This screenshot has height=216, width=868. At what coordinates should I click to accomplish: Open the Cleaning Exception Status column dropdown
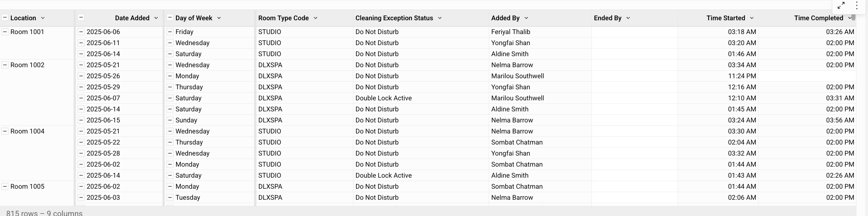(x=440, y=18)
